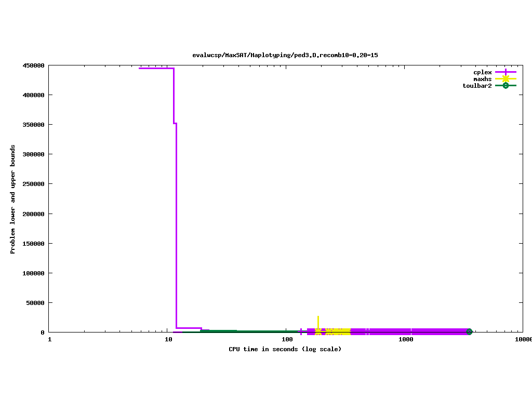532x399 pixels.
Task: Click the chart title text ped3.D.recomb10-0.20-15
Action: 285,55
